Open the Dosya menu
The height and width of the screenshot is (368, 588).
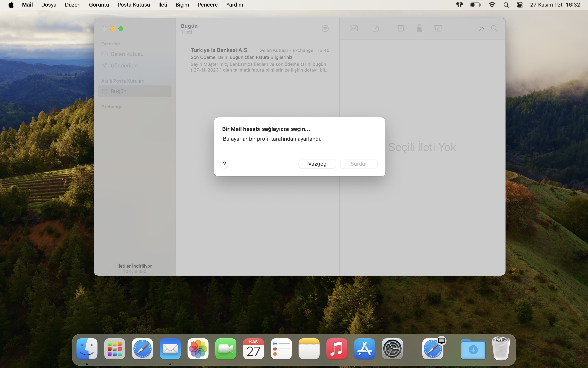[x=49, y=5]
